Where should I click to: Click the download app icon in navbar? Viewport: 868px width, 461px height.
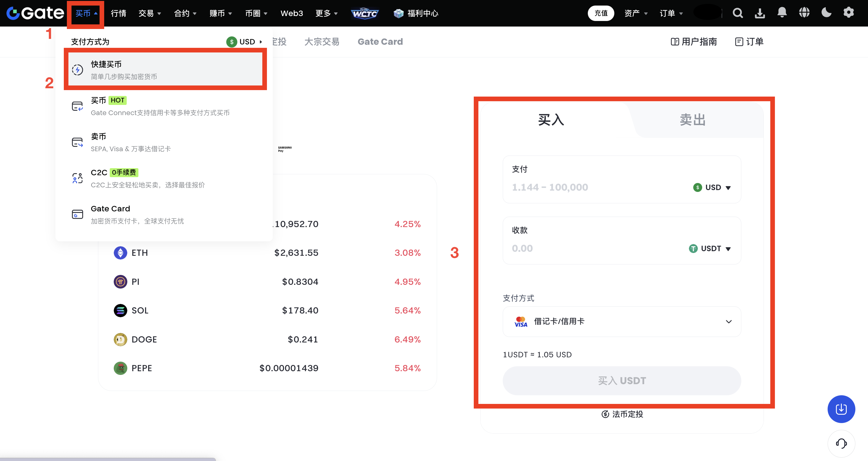(759, 13)
